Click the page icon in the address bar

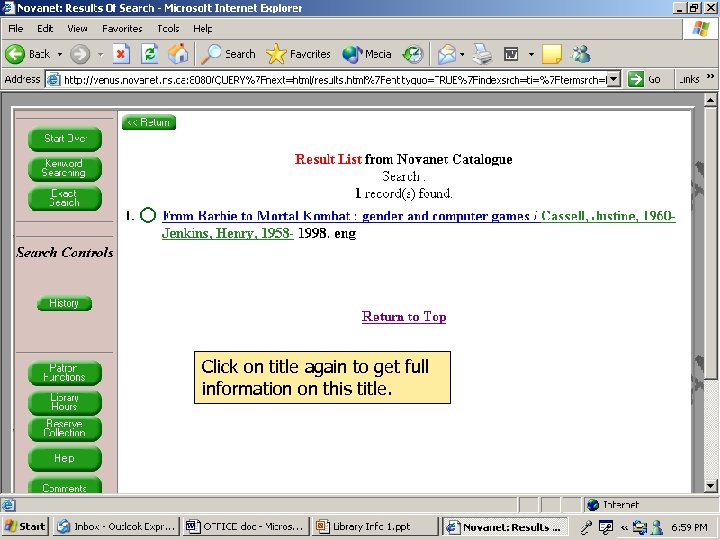tap(53, 79)
